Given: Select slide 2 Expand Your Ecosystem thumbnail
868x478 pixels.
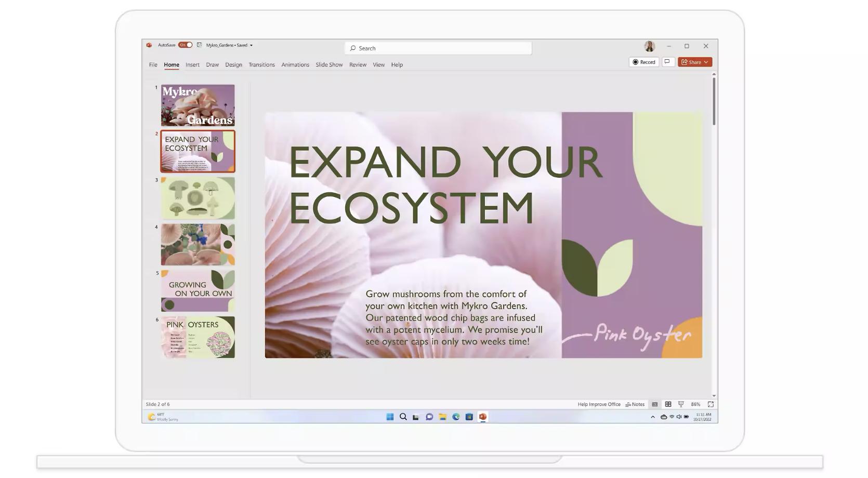Looking at the screenshot, I should [198, 151].
